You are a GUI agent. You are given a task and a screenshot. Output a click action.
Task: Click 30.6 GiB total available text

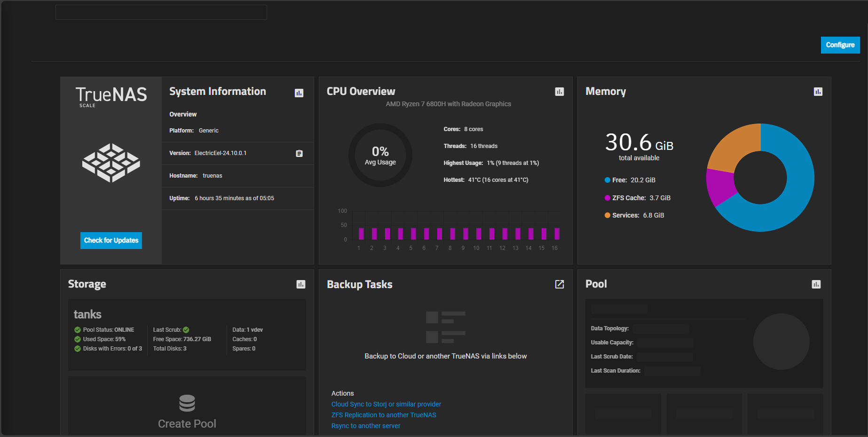click(639, 147)
